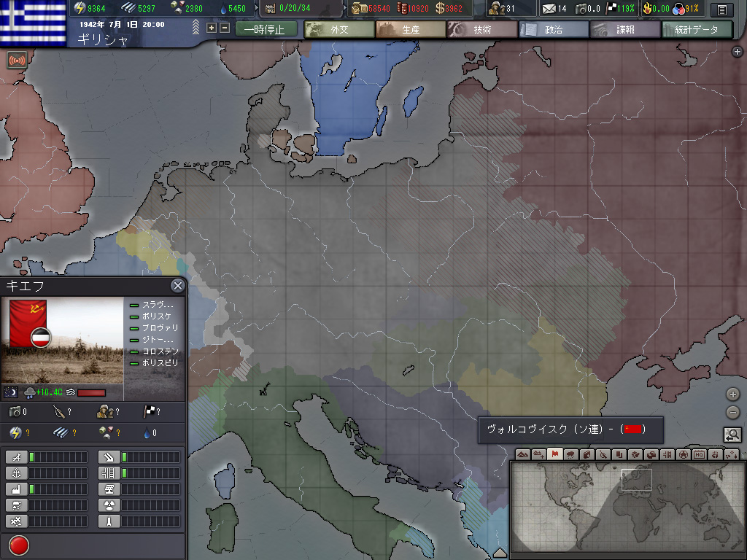Zoom out with map minus button
Viewport: 747px width, 560px height.
click(x=732, y=413)
